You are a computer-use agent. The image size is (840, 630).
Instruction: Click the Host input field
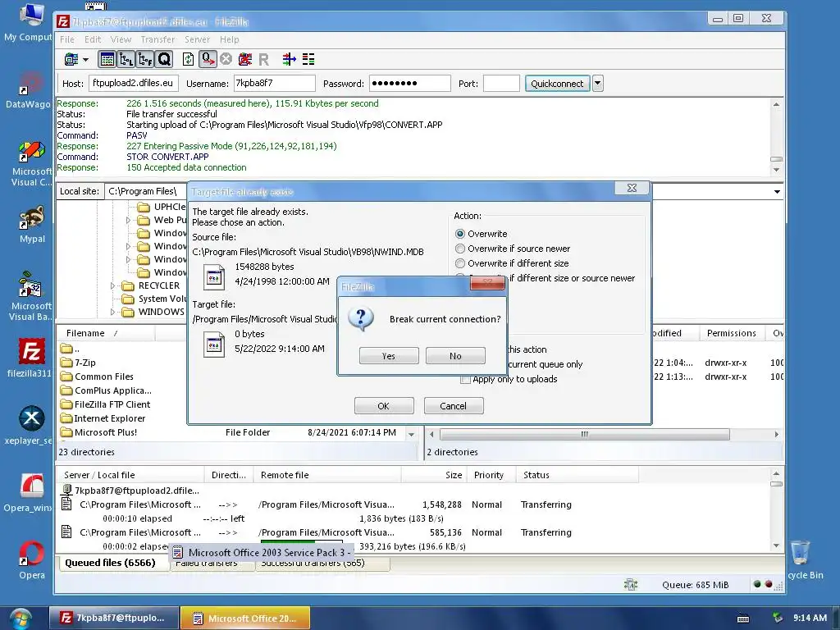[134, 83]
